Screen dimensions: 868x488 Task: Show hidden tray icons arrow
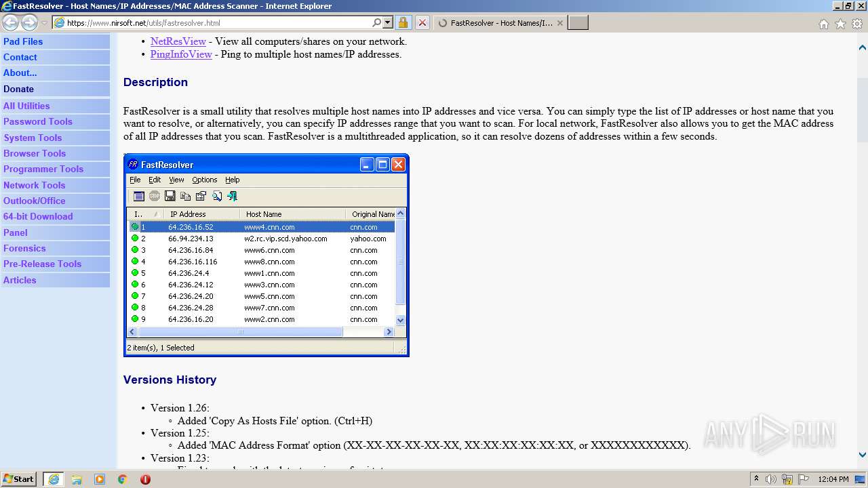[x=756, y=479]
